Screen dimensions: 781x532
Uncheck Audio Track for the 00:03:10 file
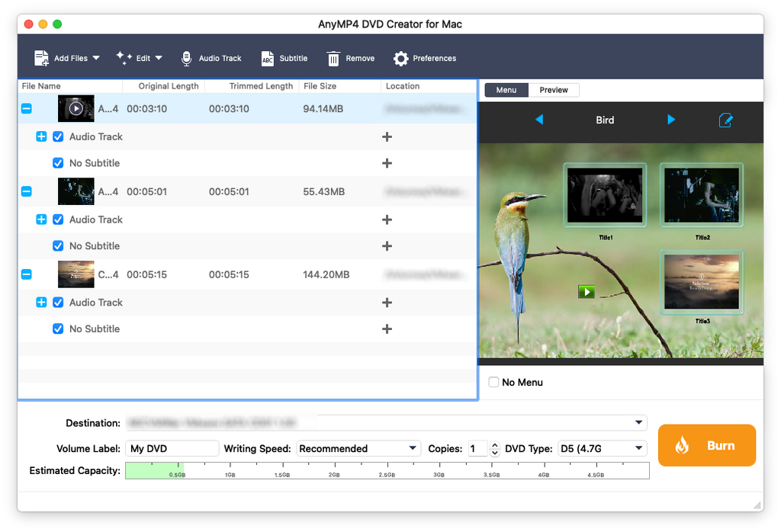[x=58, y=137]
